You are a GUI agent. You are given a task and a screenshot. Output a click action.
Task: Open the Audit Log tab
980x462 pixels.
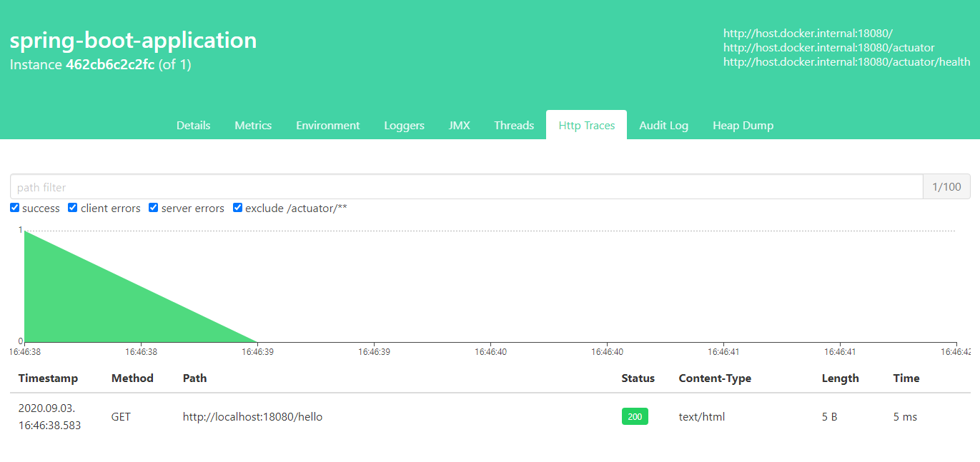pyautogui.click(x=663, y=125)
